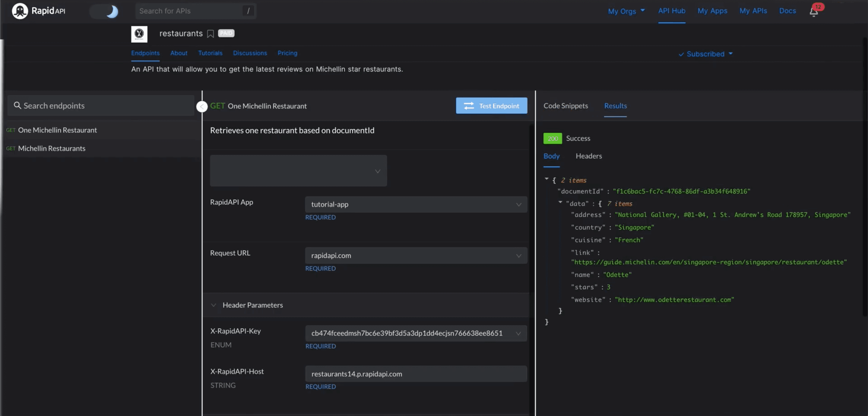Click the Search for APIs field
868x416 pixels.
(196, 11)
